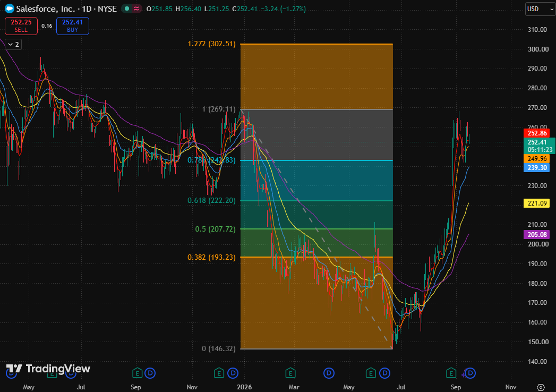Click the O251.85 open value
Screen dimensions: 556x392
159,9
